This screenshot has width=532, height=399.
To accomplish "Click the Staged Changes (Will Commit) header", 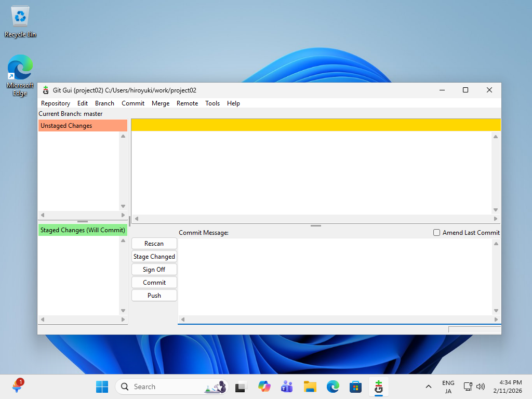I will tap(83, 230).
